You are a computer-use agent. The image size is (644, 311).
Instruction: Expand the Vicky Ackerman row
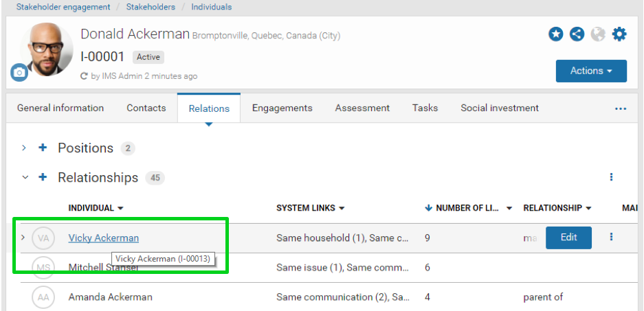coord(23,238)
